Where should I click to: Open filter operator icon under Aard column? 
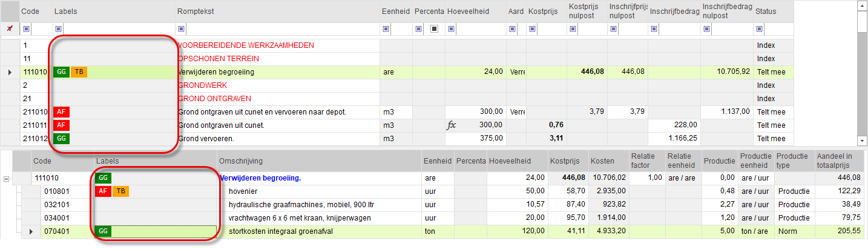pos(512,28)
